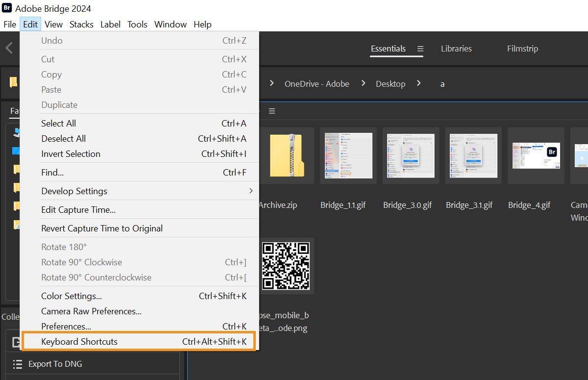Open Camera Raw Preferences...

pyautogui.click(x=140, y=311)
